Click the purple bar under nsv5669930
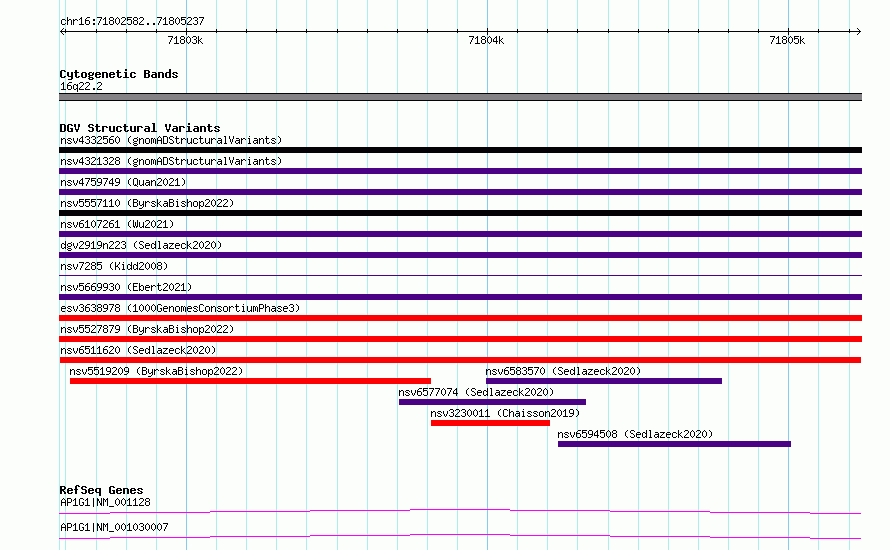Viewport: 890px width, 550px height. click(x=460, y=297)
